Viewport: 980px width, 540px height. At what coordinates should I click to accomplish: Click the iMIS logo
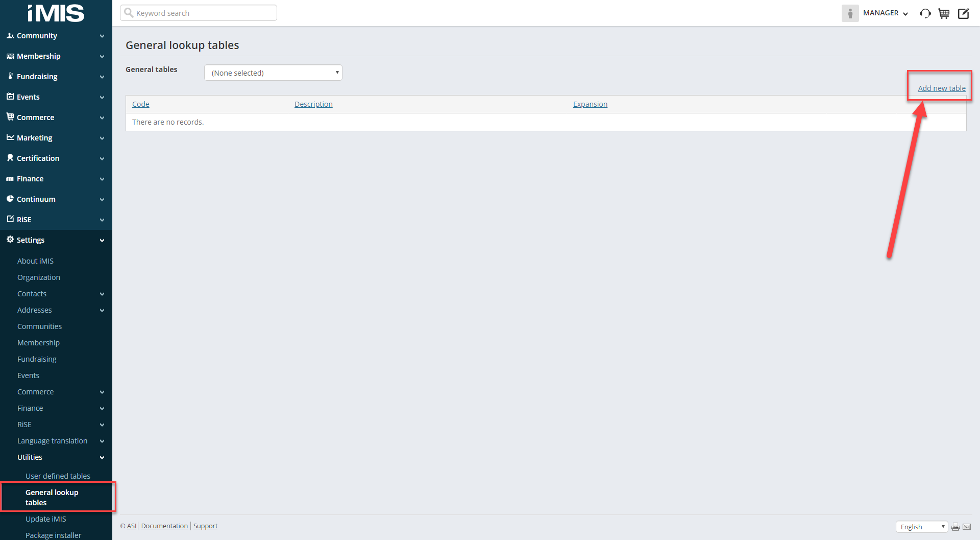click(56, 13)
